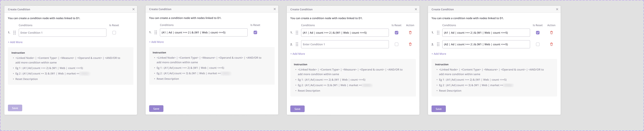Grab drag handle in the empty single-condition dialog

[x=15, y=33]
